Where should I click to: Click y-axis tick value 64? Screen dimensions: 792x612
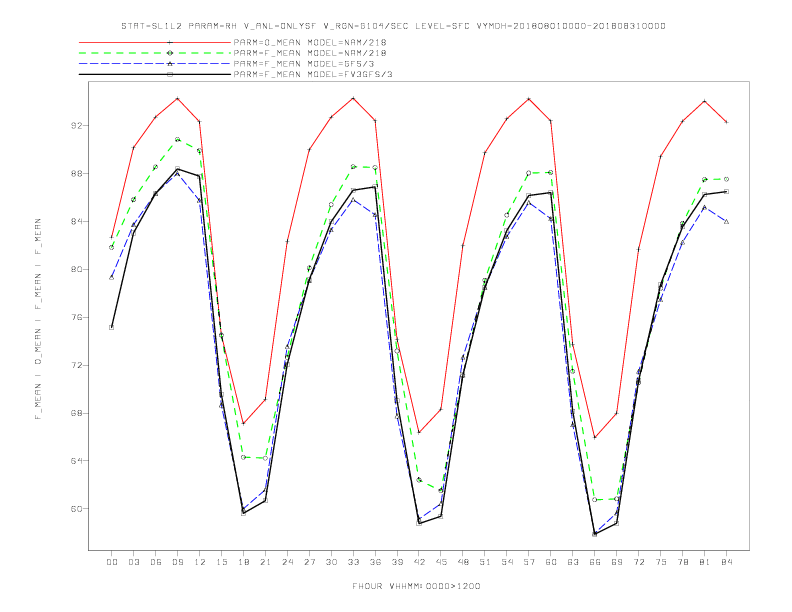tap(77, 461)
